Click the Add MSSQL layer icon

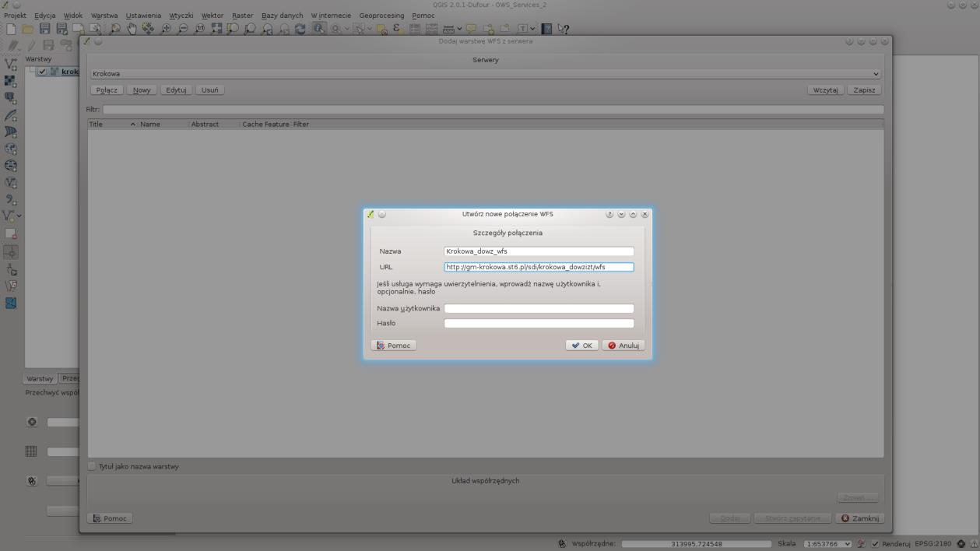pos(12,132)
